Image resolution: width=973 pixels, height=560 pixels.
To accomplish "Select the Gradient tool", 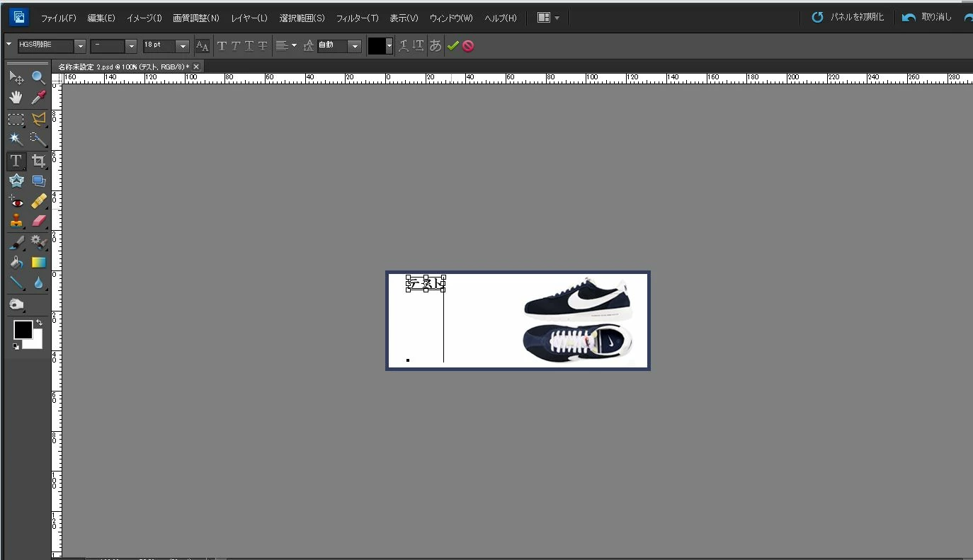I will 38,263.
